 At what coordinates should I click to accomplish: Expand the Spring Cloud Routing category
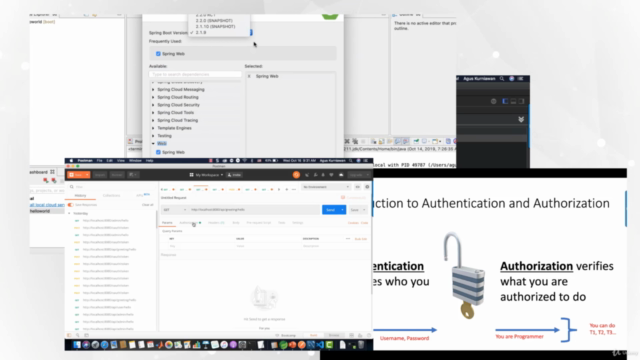coord(153,97)
